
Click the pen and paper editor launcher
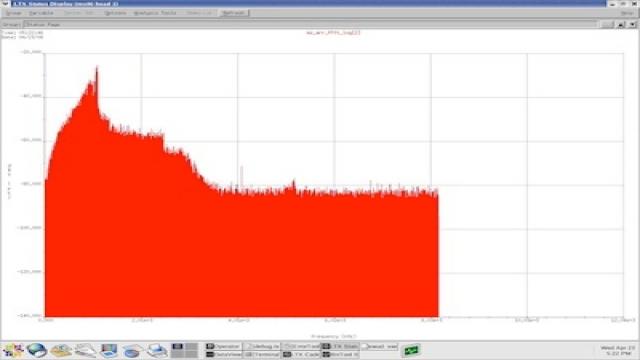click(85, 351)
